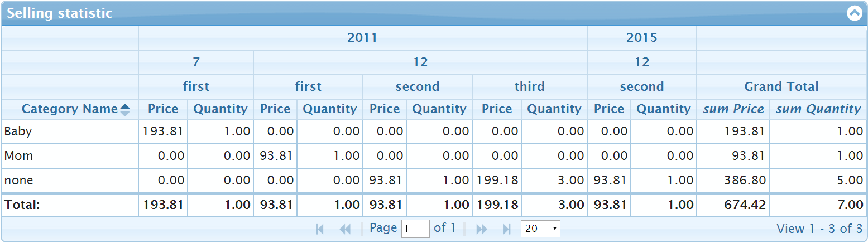Click the page number input field
The height and width of the screenshot is (243, 868).
tap(415, 229)
